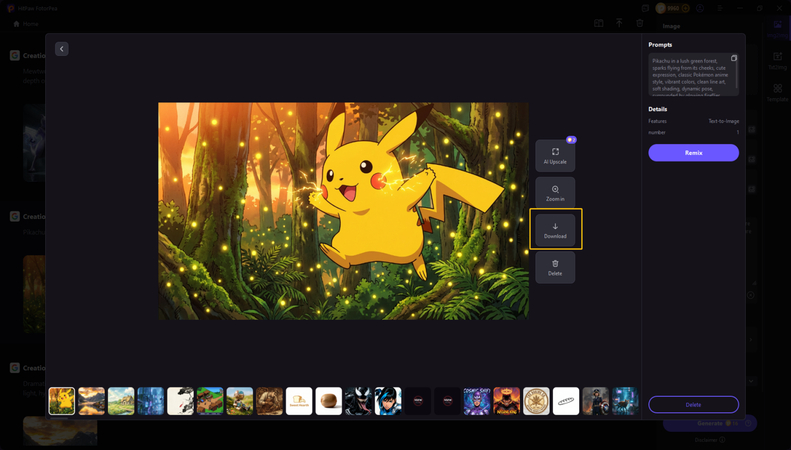Select the uniformed officer thumbnail
Image resolution: width=791 pixels, height=450 pixels.
[x=595, y=401]
